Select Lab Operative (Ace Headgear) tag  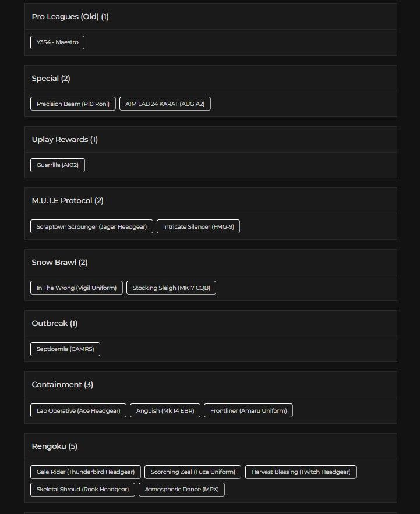pos(79,410)
